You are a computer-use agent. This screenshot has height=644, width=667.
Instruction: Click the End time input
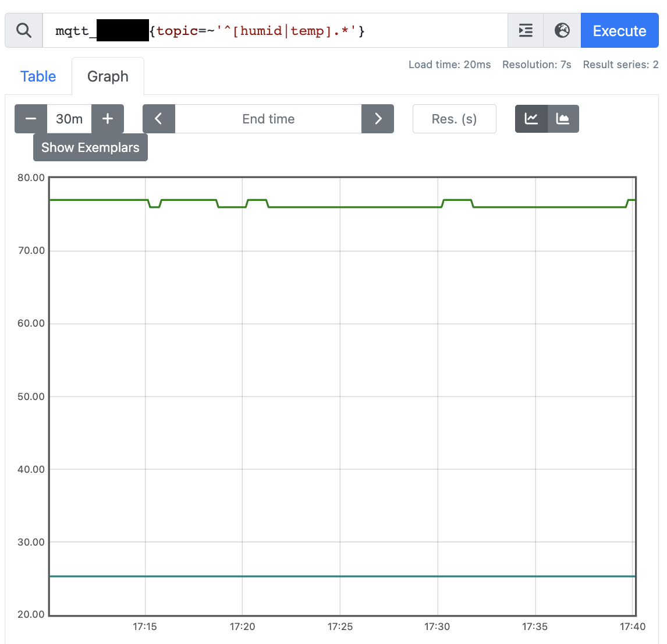268,119
